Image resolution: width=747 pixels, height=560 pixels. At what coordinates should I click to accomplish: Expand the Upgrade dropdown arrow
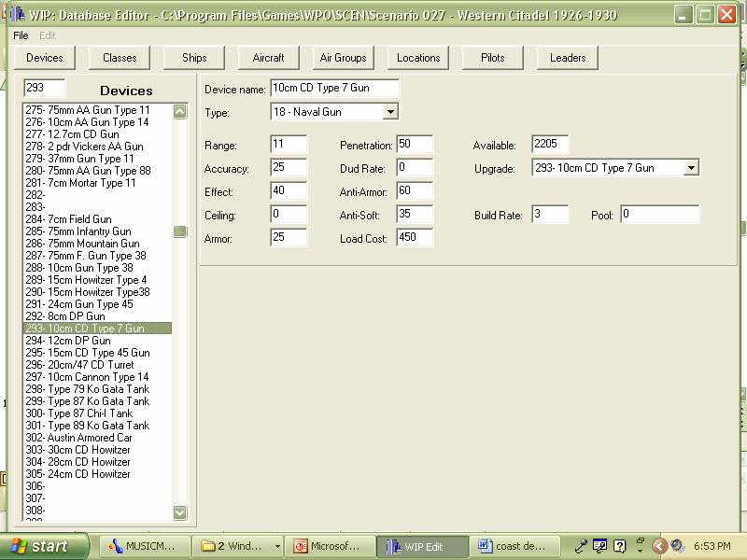point(691,168)
